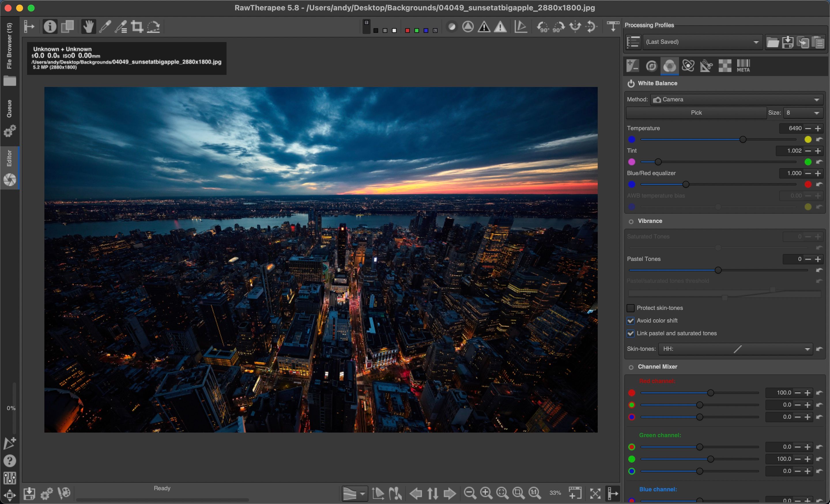Viewport: 830px width, 504px height.
Task: Click the white balance Pick button
Action: 696,113
